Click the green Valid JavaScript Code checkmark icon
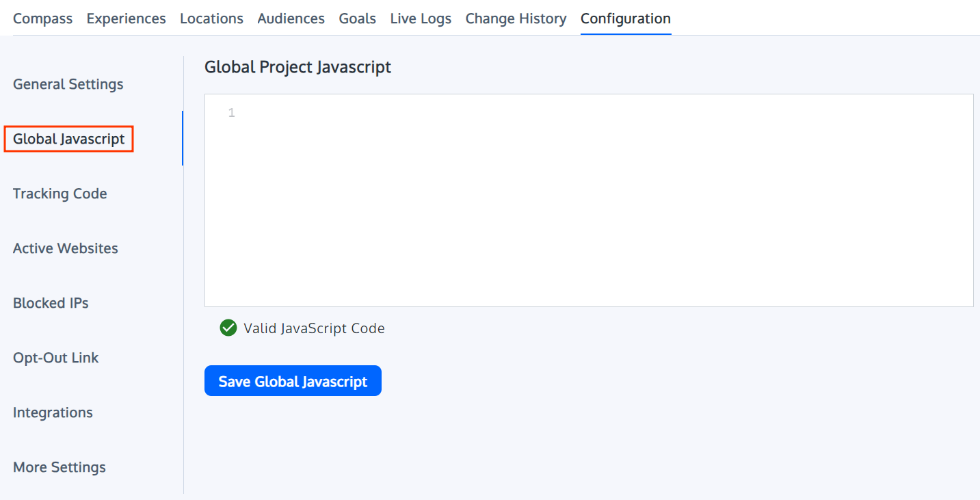Screen dimensions: 980x500 coord(228,328)
